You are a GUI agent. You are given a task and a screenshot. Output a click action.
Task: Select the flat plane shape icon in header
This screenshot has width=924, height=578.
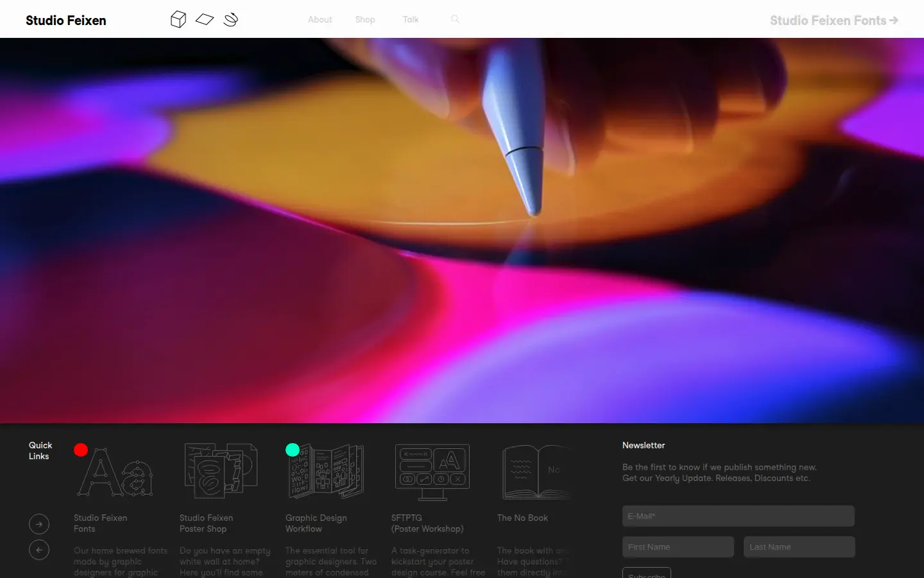(205, 19)
